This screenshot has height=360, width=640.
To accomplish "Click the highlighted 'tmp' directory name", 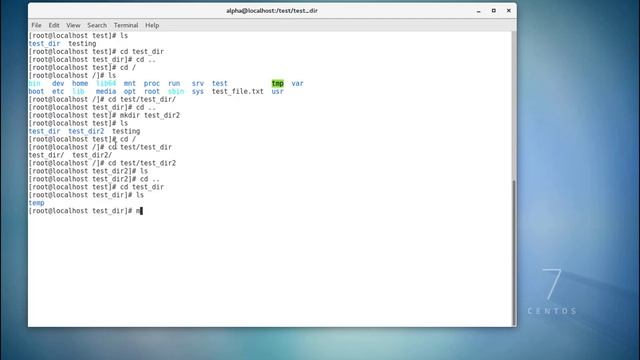I will (x=278, y=83).
